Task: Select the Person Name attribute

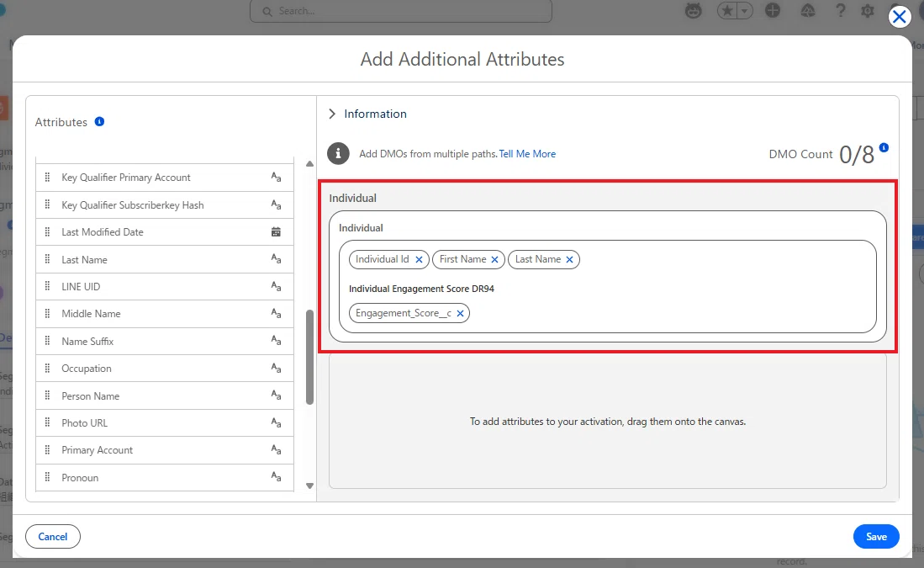Action: click(x=165, y=395)
